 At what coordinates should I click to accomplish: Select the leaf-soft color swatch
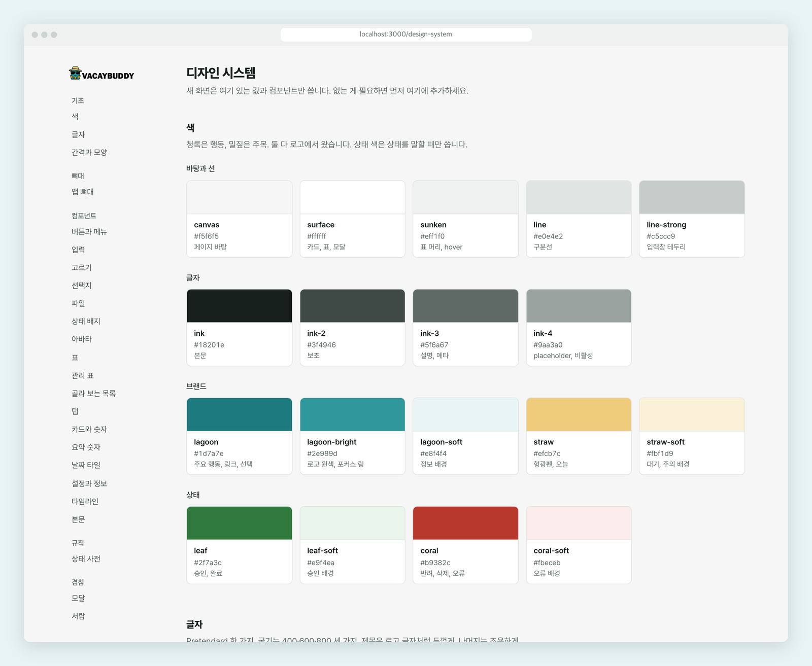tap(353, 523)
